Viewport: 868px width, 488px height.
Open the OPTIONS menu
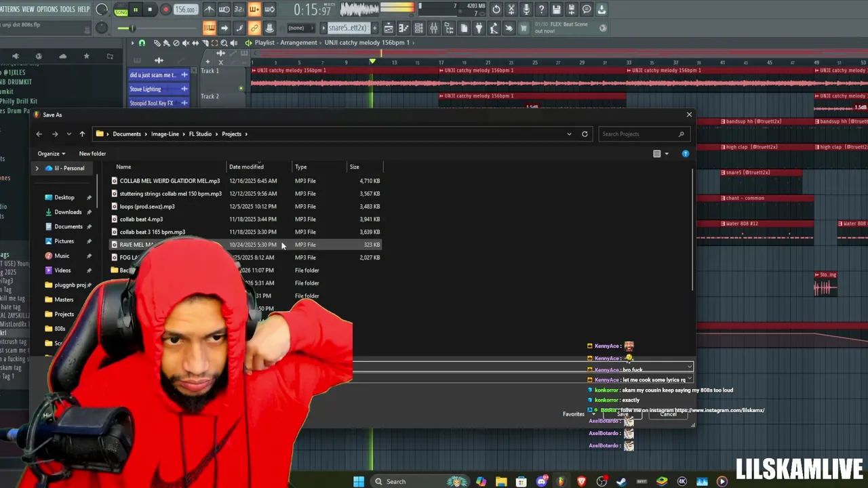coord(47,9)
